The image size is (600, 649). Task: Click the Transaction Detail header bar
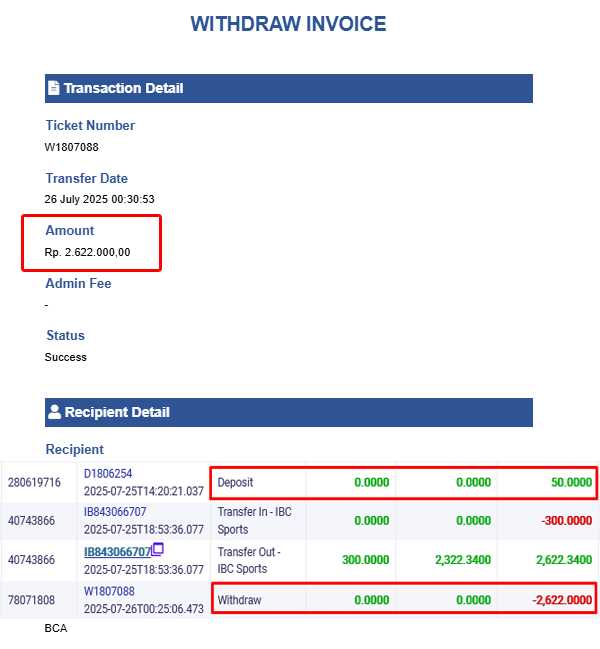click(x=289, y=89)
